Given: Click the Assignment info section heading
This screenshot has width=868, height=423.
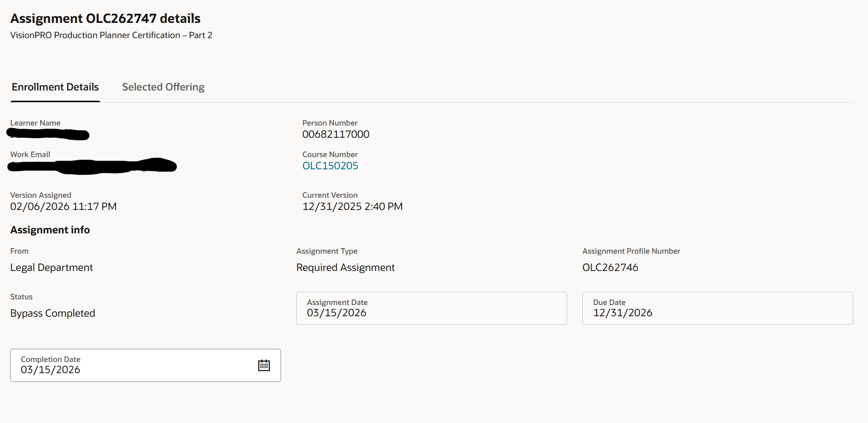Looking at the screenshot, I should click(x=50, y=230).
